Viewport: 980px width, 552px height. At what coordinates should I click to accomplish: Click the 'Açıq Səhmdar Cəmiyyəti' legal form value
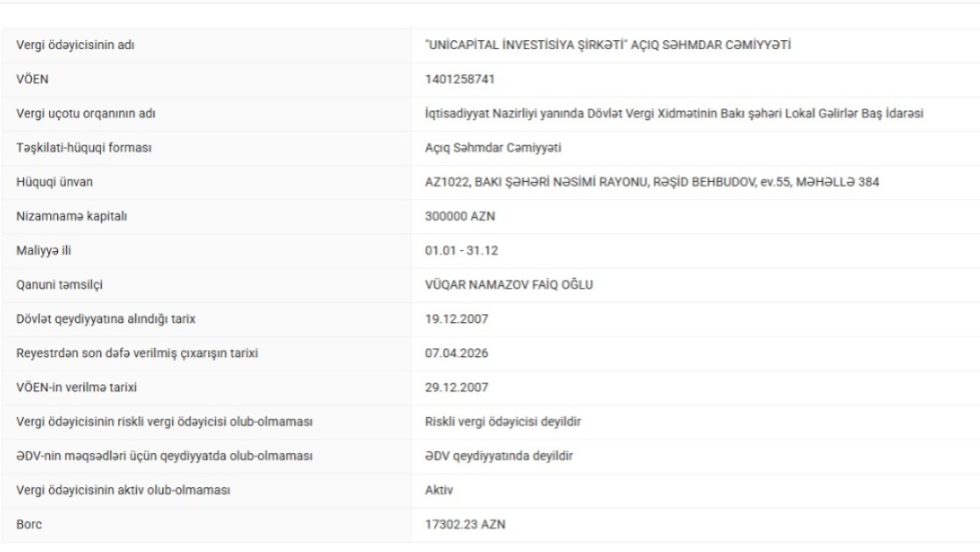(492, 148)
